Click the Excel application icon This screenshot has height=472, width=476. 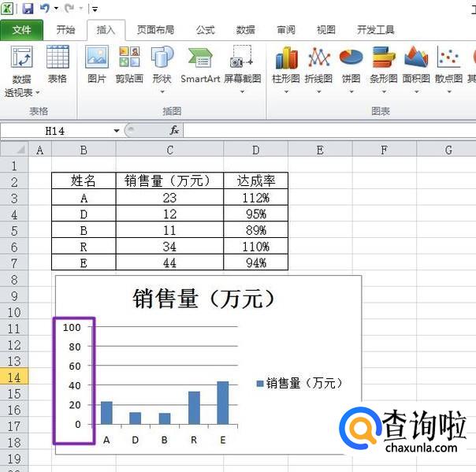point(7,8)
